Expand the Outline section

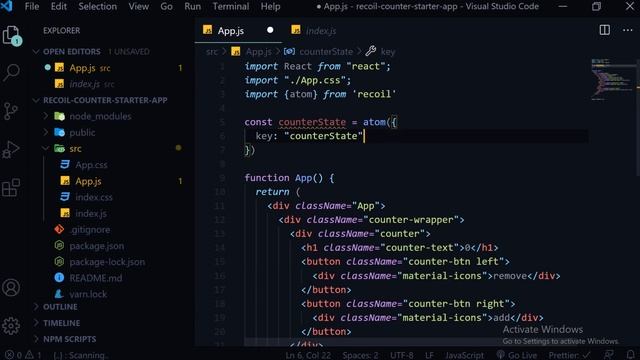(60, 307)
